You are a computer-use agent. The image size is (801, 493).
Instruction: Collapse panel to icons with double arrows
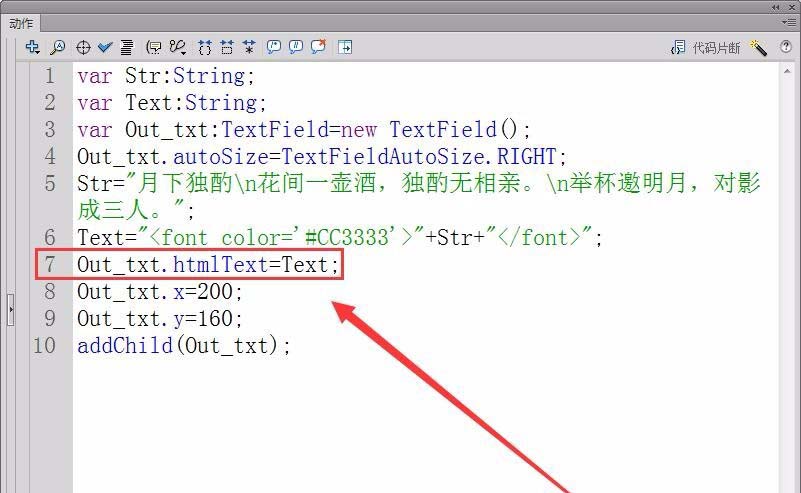(776, 7)
